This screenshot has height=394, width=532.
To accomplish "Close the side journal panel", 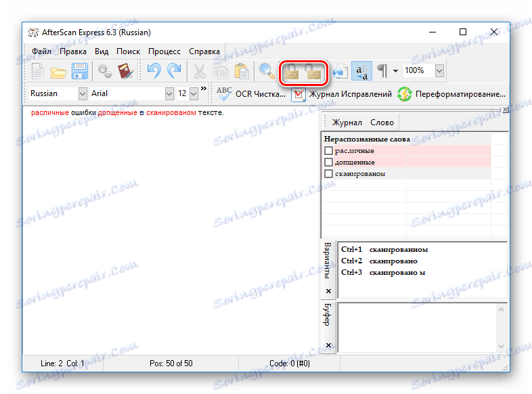I will (505, 110).
